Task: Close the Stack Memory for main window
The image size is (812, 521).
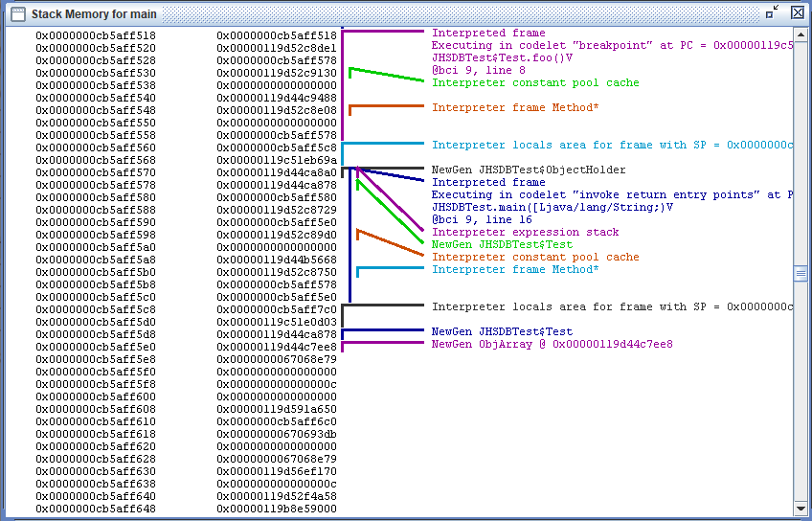Action: [797, 12]
